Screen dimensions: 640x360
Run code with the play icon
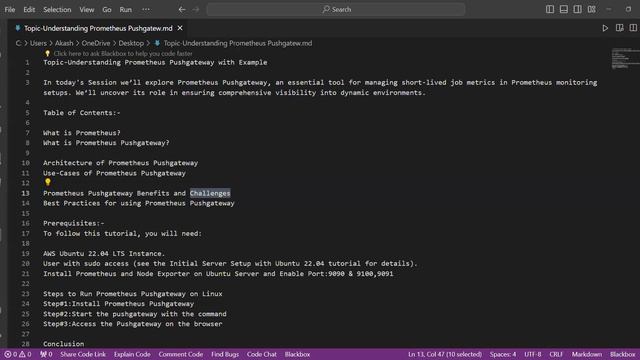coord(605,28)
